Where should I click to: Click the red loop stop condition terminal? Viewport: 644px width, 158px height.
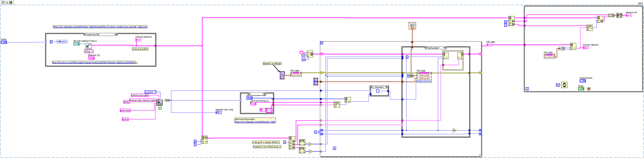coord(589,89)
